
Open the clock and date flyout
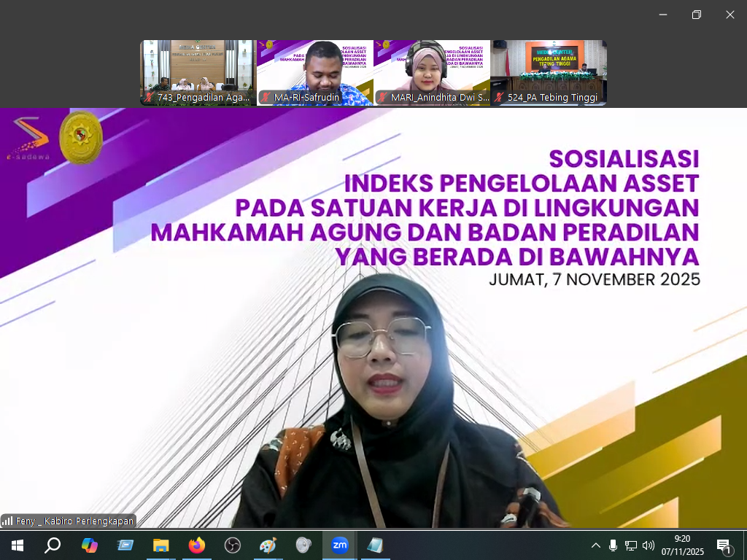pos(682,545)
